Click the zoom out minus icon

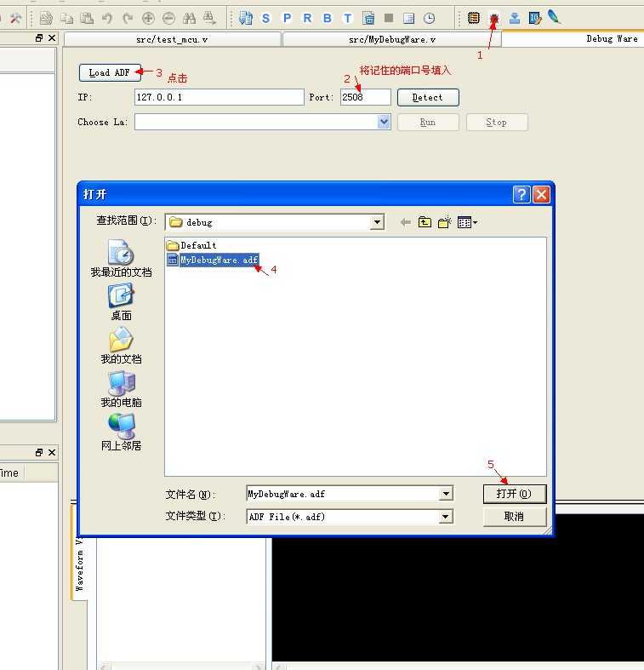(168, 19)
